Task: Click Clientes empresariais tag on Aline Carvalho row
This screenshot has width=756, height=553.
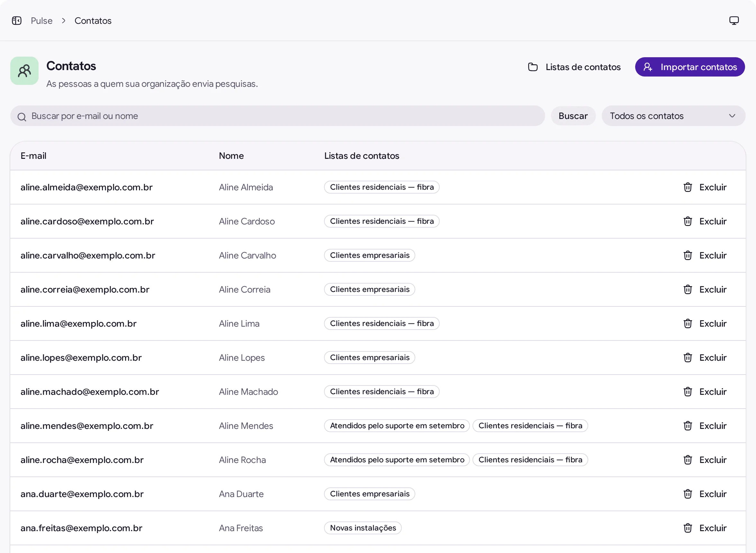Action: click(369, 255)
